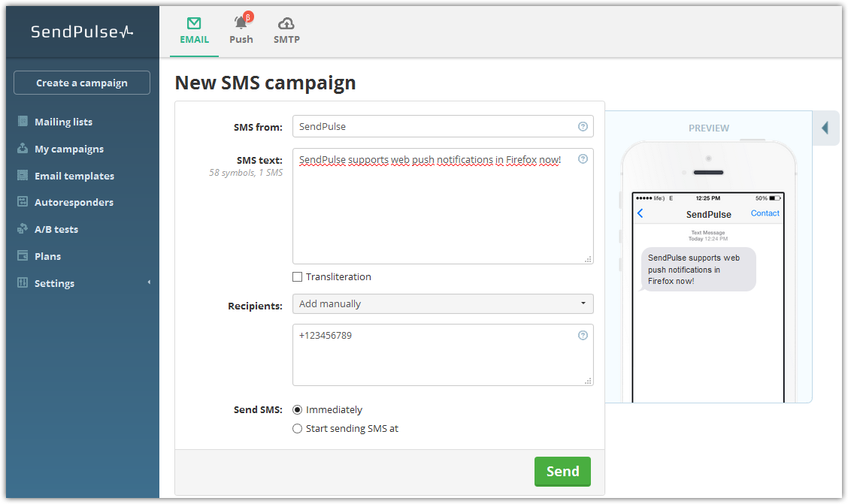This screenshot has height=504, width=848.
Task: Open Plans menu item
Action: (x=47, y=257)
